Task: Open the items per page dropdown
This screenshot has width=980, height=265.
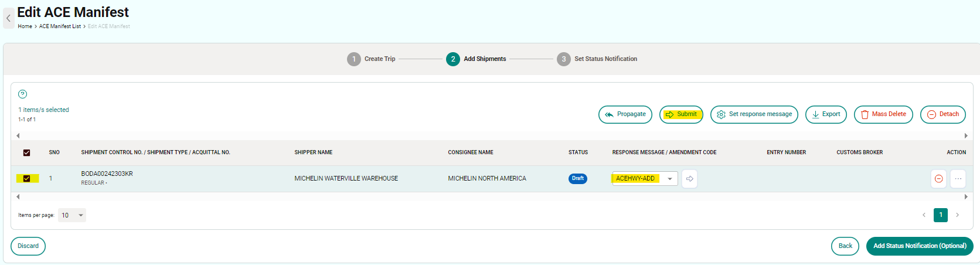Action: tap(72, 215)
